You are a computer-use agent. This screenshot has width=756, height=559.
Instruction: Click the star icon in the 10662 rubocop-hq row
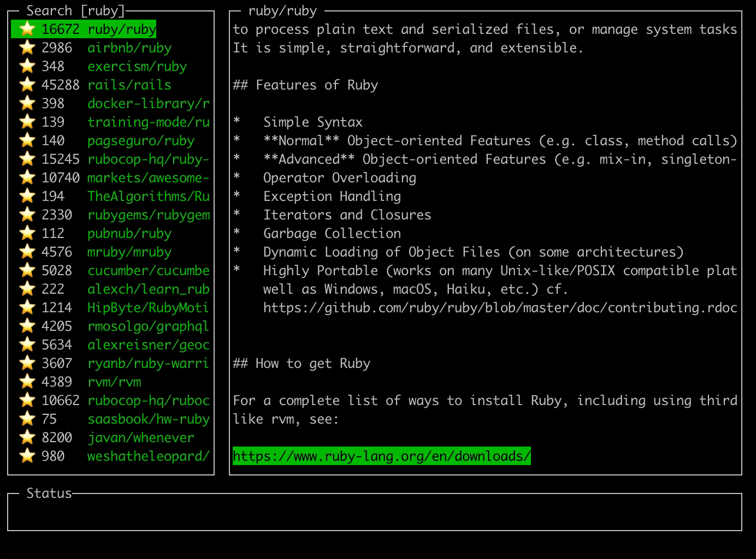point(27,400)
